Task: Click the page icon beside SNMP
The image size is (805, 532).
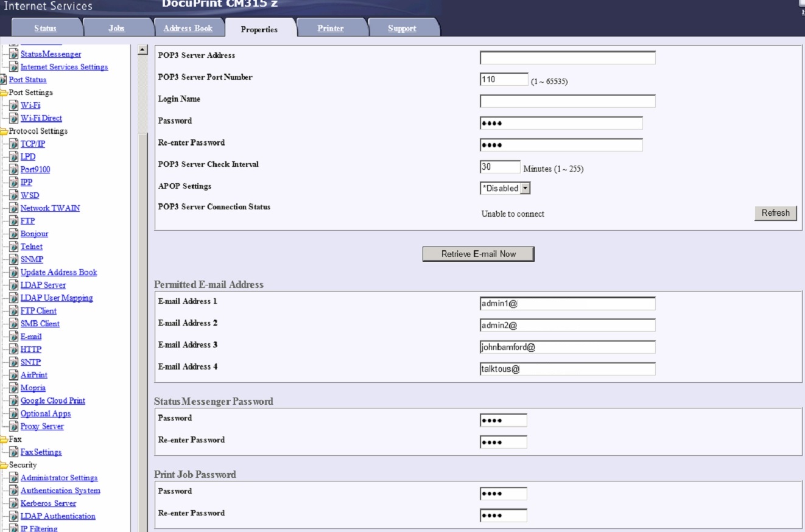Action: tap(14, 259)
